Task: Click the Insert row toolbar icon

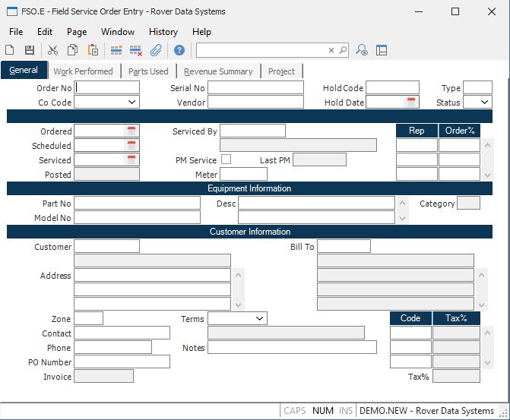Action: 116,50
